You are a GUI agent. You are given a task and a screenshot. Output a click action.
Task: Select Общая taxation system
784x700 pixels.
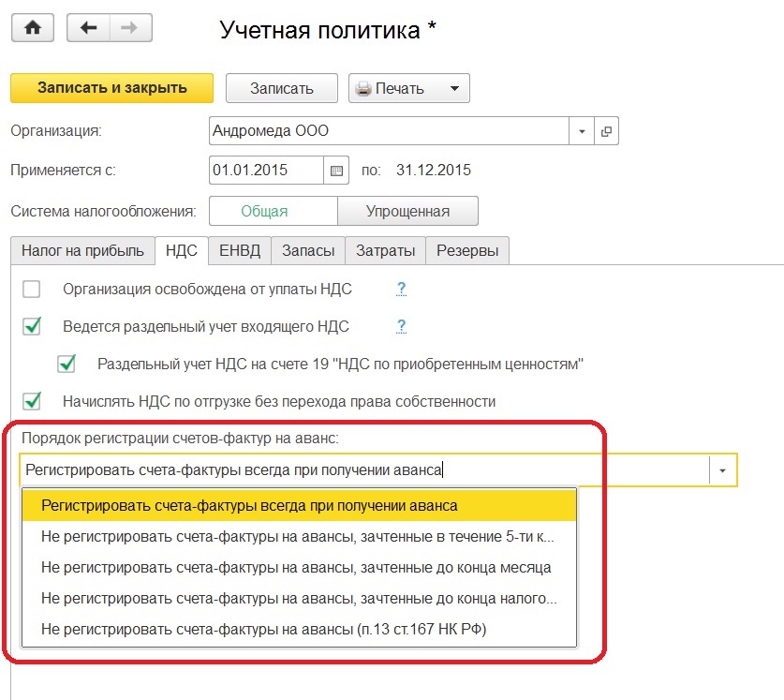(274, 211)
